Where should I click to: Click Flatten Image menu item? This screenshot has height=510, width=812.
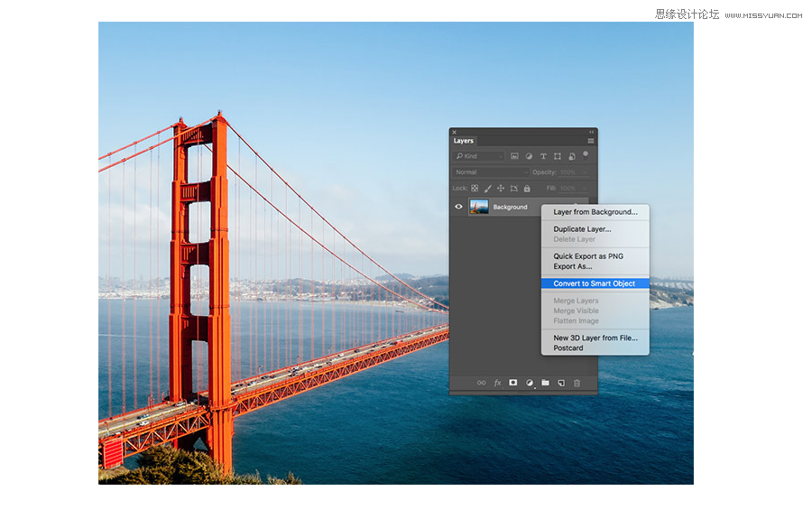tap(595, 320)
